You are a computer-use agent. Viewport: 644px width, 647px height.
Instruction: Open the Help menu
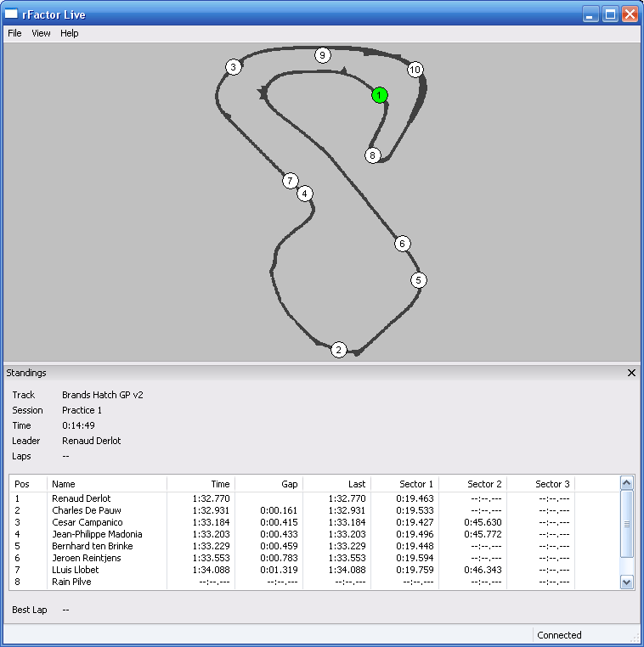coord(70,33)
